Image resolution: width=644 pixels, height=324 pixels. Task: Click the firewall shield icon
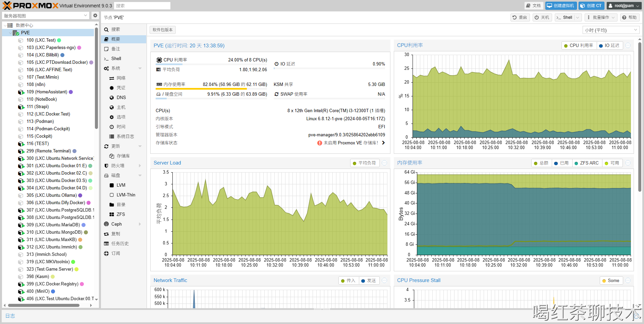106,166
